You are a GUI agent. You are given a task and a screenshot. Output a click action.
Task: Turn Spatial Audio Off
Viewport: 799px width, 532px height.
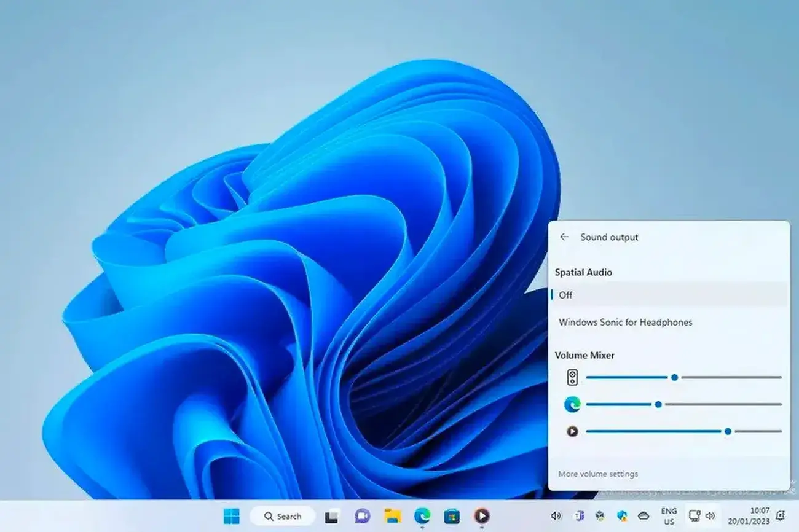(565, 295)
